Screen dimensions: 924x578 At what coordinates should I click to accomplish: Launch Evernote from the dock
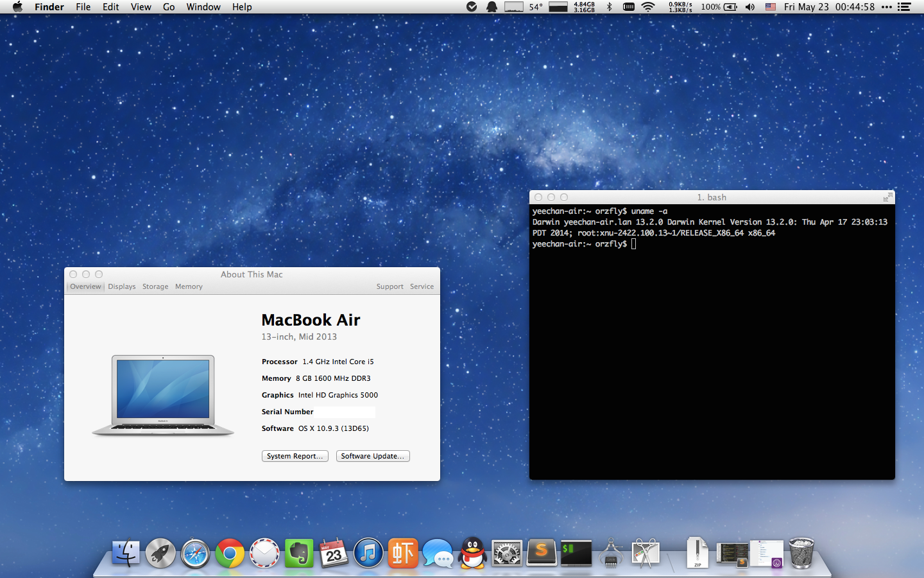click(x=299, y=553)
